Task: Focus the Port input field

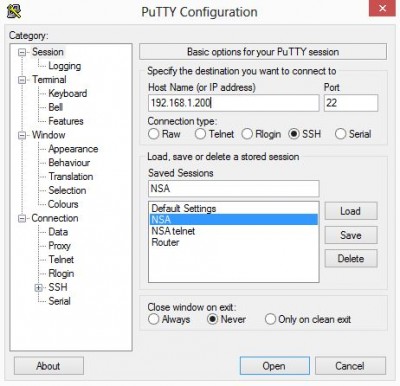Action: tap(351, 103)
